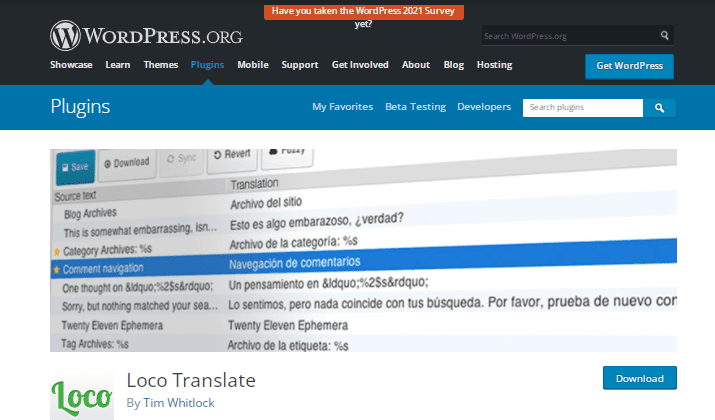Image resolution: width=715 pixels, height=420 pixels.
Task: Download the Loco Translate plugin
Action: click(640, 378)
